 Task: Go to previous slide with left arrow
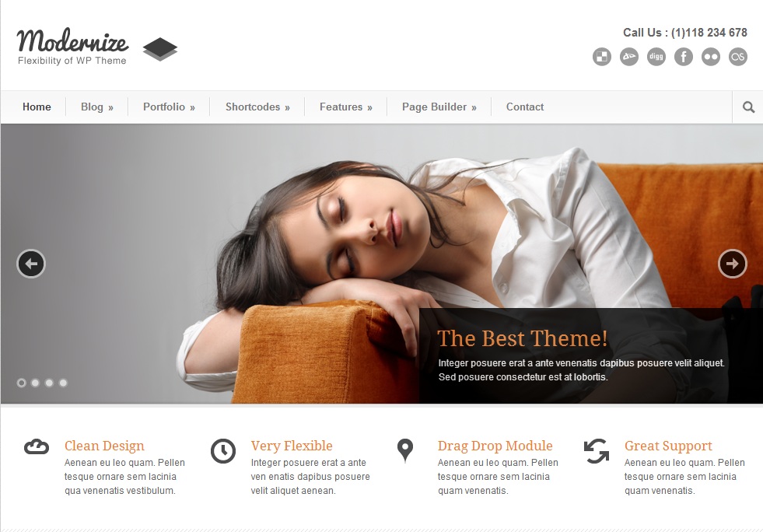pyautogui.click(x=31, y=264)
